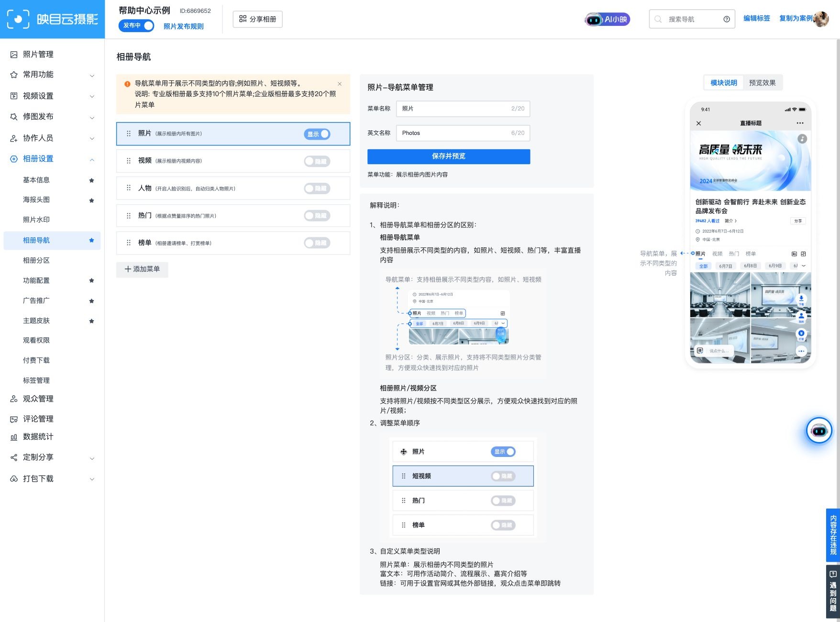This screenshot has width=840, height=622.
Task: Click the drag handle of 榜单 menu row
Action: pyautogui.click(x=128, y=243)
